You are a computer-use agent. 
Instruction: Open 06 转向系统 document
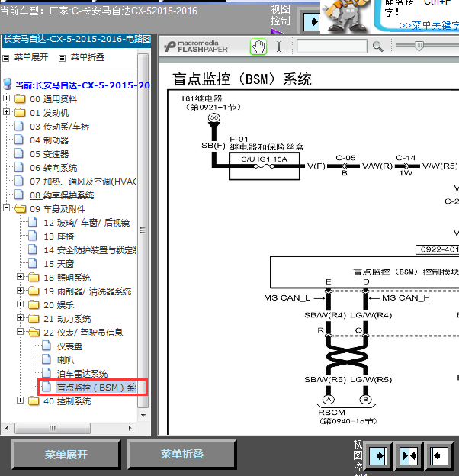[x=53, y=168]
